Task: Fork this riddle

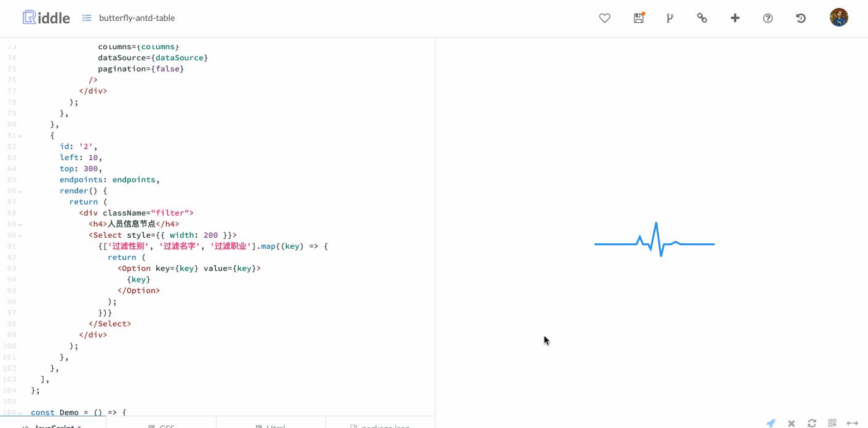Action: (x=670, y=18)
